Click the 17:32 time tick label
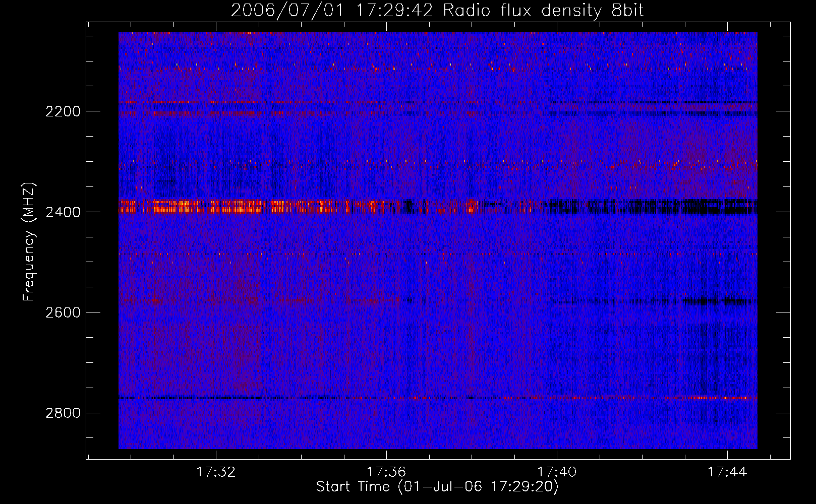The height and width of the screenshot is (504, 816). coord(216,472)
